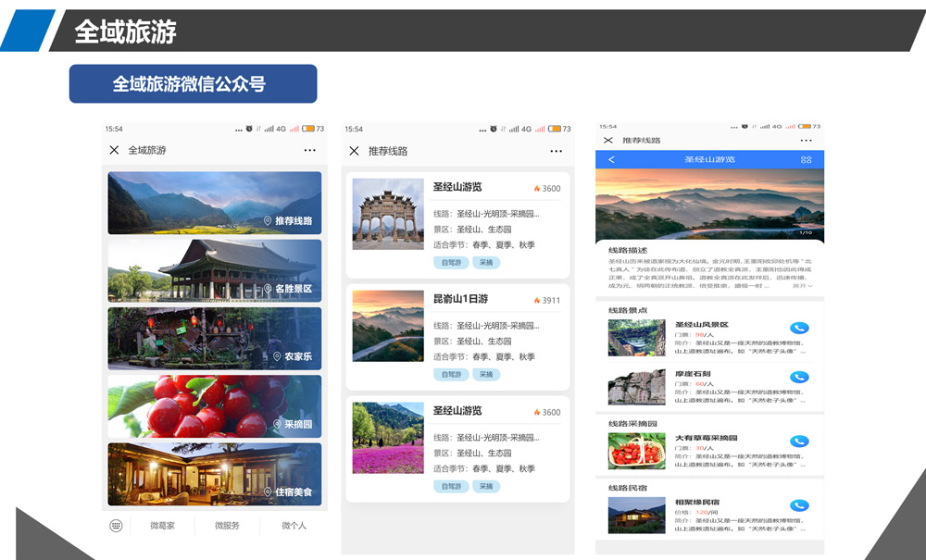This screenshot has height=560, width=926.
Task: Click the 全域旅游微信公众号 blue label
Action: 194,84
